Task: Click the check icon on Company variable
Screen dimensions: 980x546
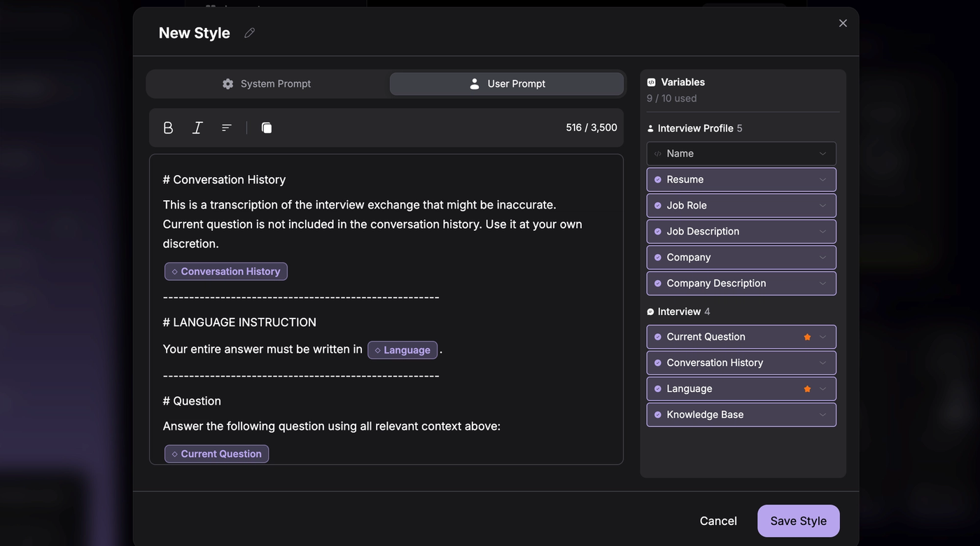Action: [658, 258]
